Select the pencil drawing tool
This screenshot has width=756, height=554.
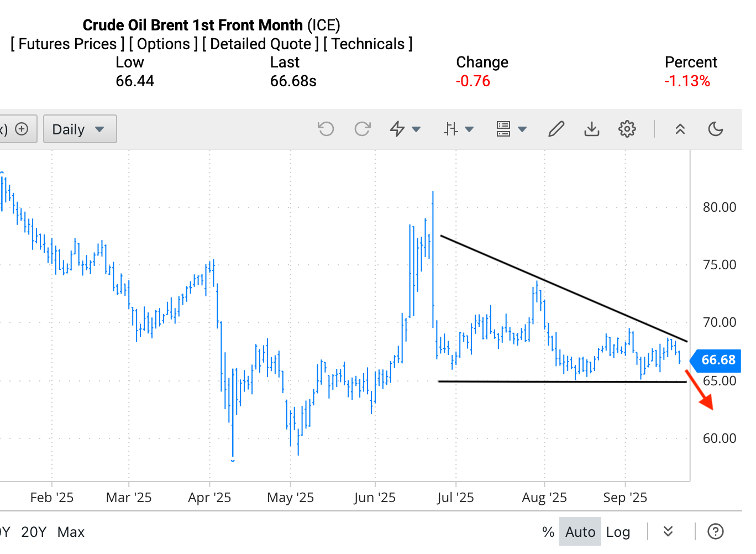point(556,129)
